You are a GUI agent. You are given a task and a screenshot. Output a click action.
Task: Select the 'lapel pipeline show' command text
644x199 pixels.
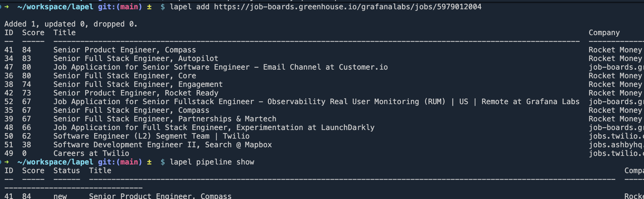(212, 162)
